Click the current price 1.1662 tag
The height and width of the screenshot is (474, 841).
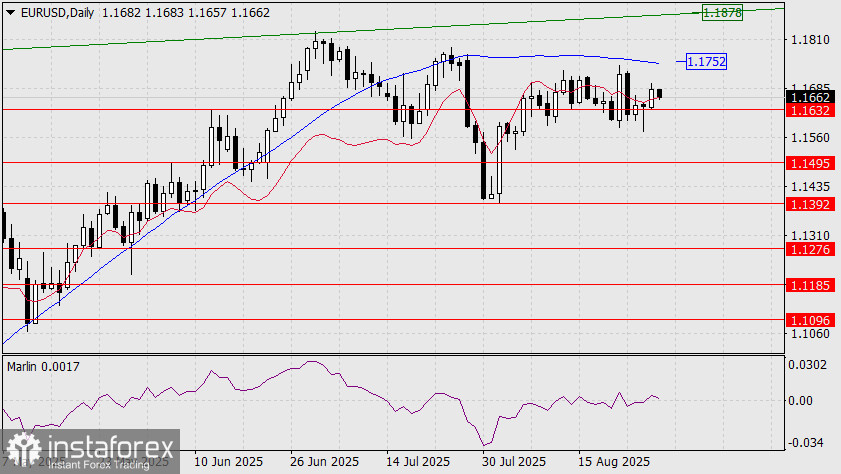pyautogui.click(x=810, y=98)
